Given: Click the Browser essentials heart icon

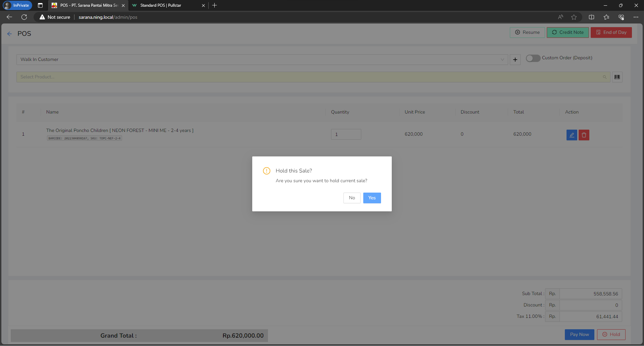Looking at the screenshot, I should click(621, 17).
